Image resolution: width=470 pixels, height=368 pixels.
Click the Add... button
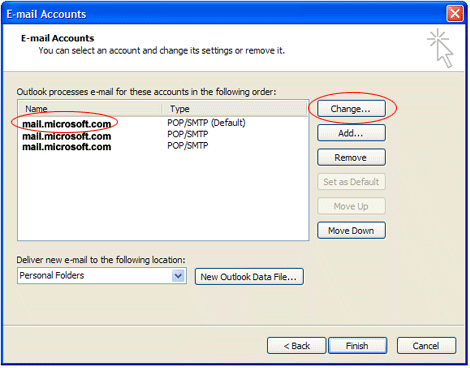coord(351,133)
